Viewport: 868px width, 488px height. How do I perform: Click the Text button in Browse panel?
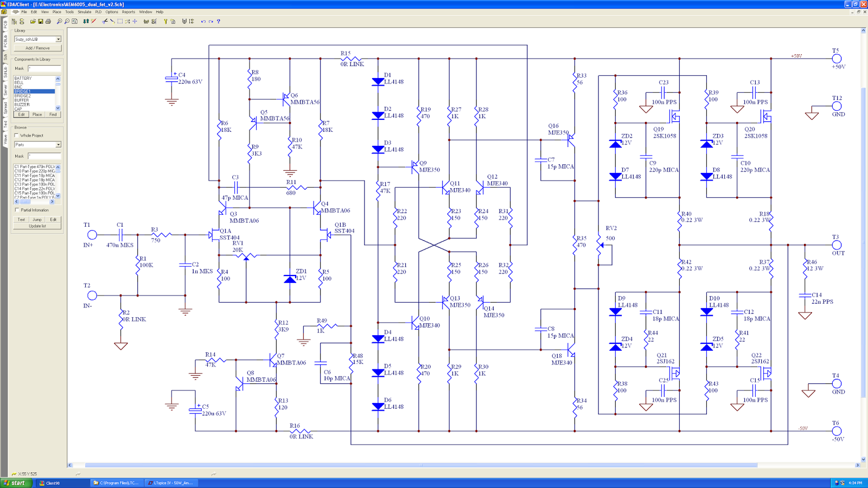pos(21,220)
